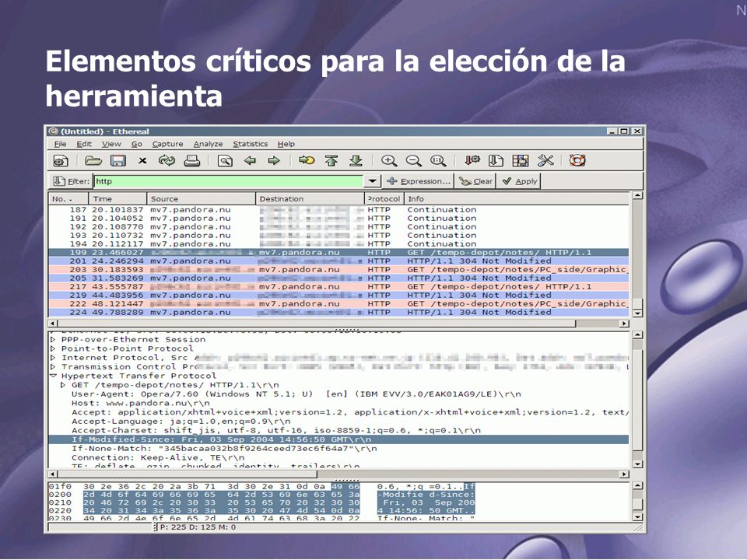Expand the Transmission Control Protocol node
Screen dimensions: 747x560
(x=53, y=366)
